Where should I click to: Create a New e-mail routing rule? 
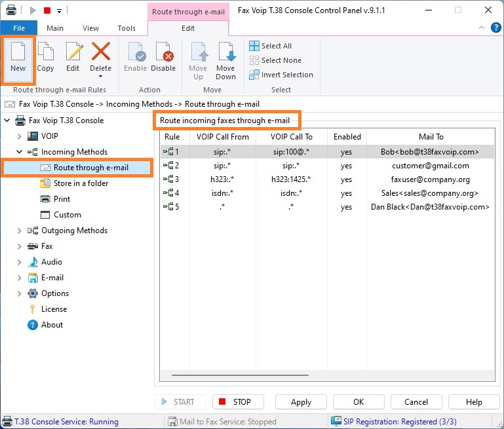[18, 60]
